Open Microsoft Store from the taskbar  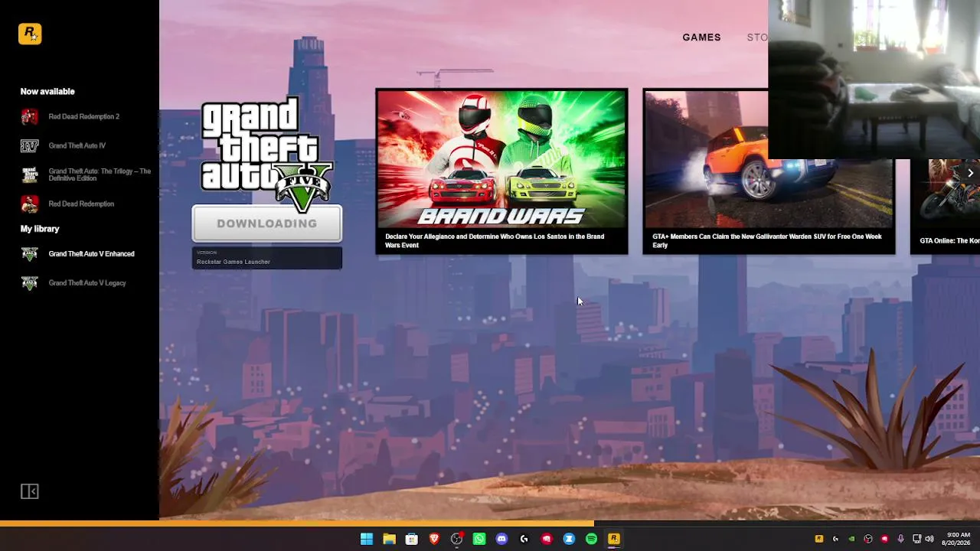coord(412,539)
